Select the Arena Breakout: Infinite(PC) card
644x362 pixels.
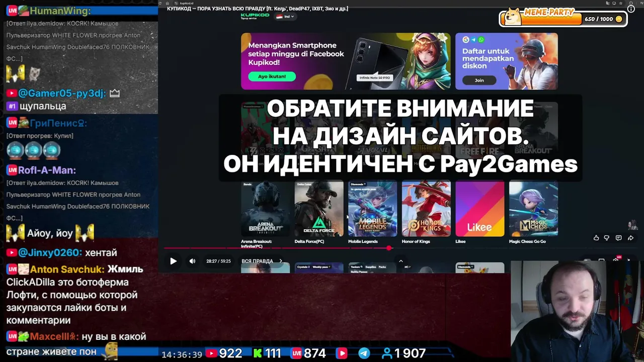(265, 215)
